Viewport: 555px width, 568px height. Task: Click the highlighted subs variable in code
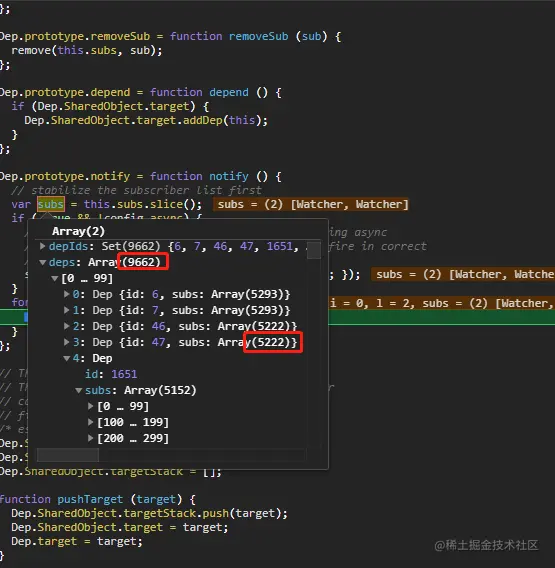click(51, 204)
